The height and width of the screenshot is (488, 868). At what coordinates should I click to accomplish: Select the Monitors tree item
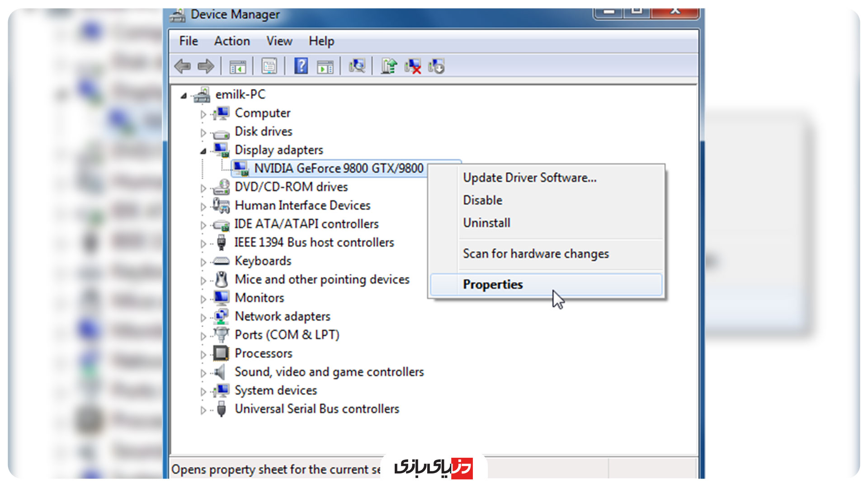(x=259, y=298)
